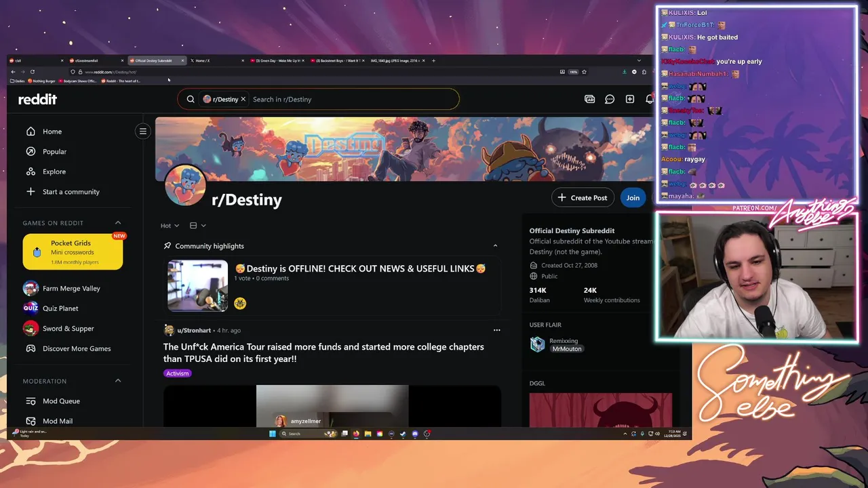Collapse the sidebar navigation button

142,131
